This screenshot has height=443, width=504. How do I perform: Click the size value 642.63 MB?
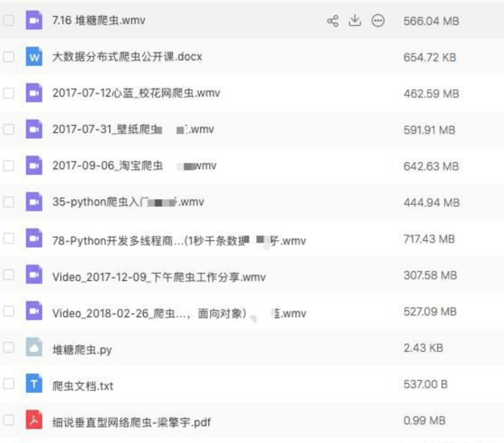tap(431, 166)
